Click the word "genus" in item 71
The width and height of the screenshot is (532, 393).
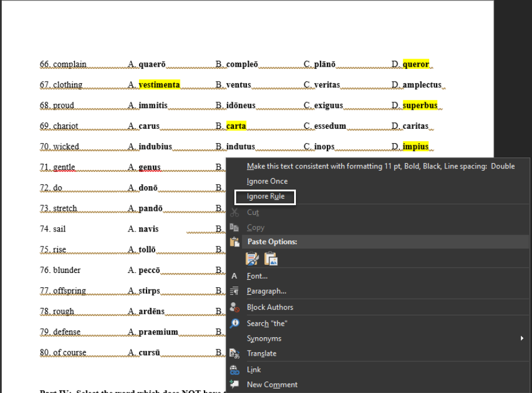(149, 167)
